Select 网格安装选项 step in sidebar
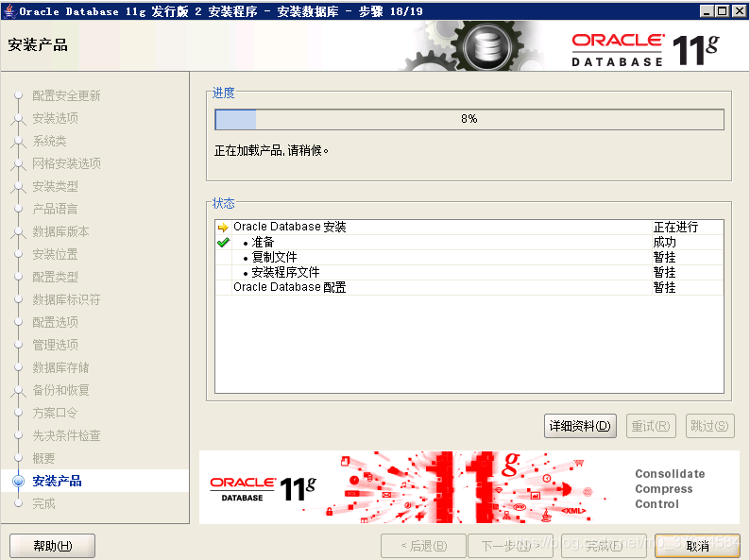Viewport: 750px width, 560px height. pos(66,163)
